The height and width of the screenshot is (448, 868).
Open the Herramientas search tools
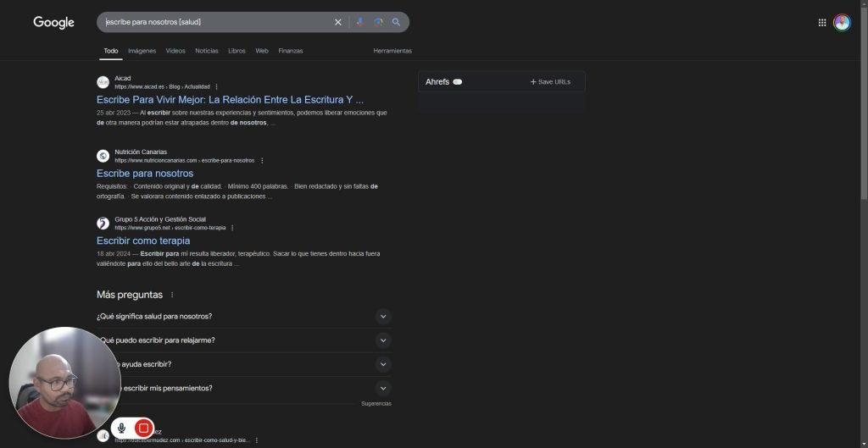pyautogui.click(x=392, y=51)
